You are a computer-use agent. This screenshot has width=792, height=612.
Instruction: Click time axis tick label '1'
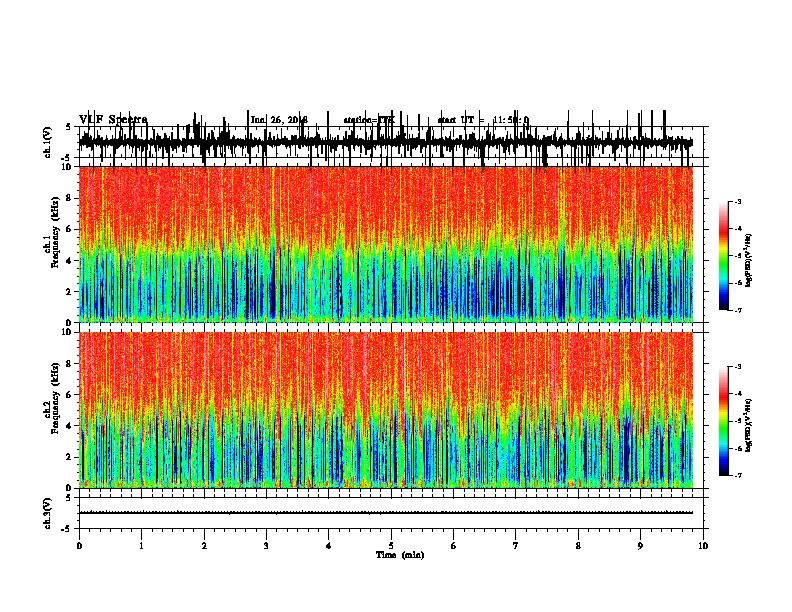point(141,546)
